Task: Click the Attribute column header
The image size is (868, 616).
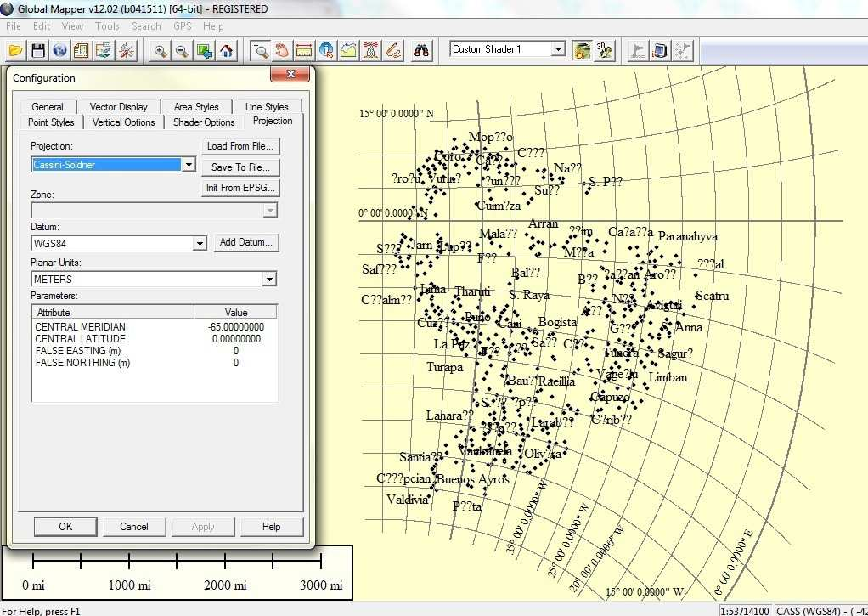Action: (113, 312)
